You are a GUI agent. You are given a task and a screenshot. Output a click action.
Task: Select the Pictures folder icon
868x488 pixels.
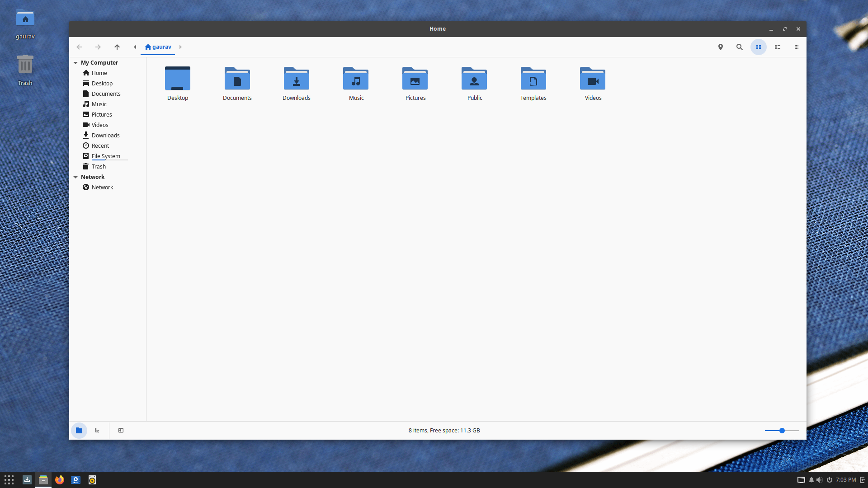[x=415, y=79]
